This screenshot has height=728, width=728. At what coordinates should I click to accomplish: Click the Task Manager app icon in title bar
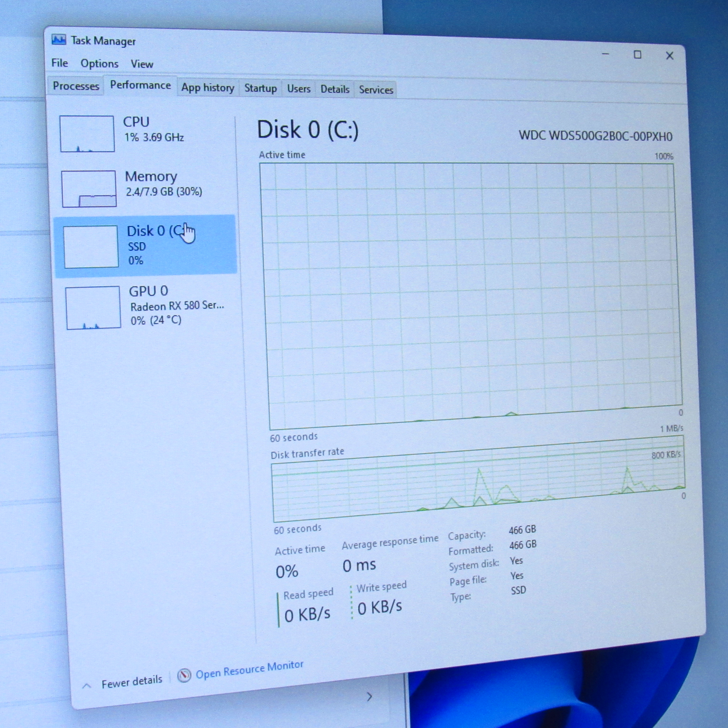tap(59, 40)
